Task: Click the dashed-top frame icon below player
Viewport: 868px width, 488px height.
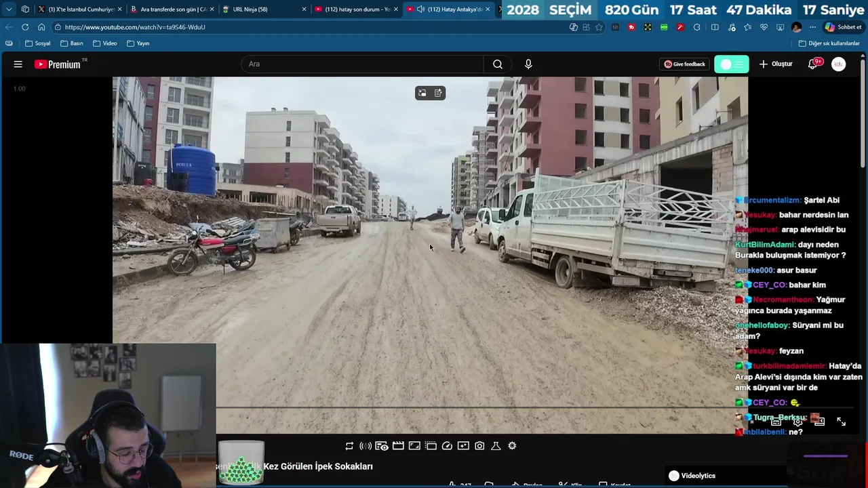Action: [x=431, y=446]
